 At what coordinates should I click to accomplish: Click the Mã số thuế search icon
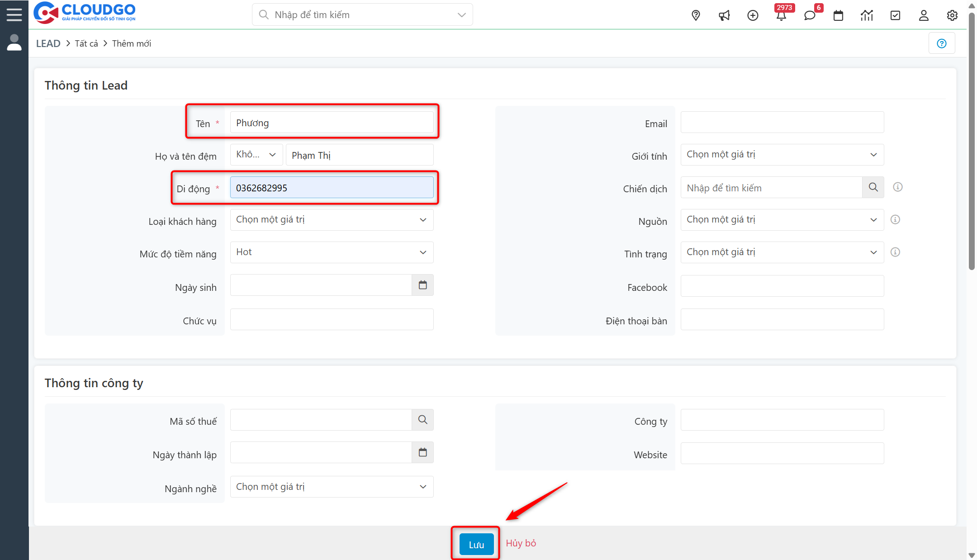tap(422, 420)
